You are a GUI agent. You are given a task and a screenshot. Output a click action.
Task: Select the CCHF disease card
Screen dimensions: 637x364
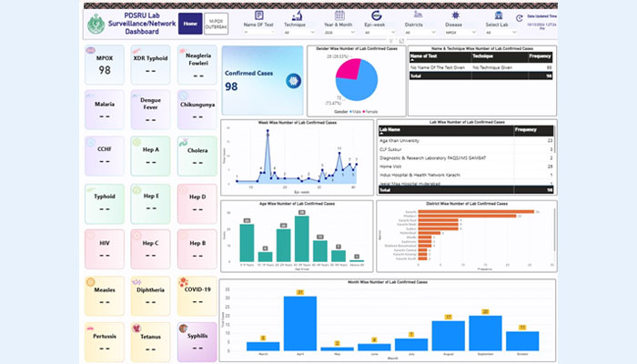(105, 156)
